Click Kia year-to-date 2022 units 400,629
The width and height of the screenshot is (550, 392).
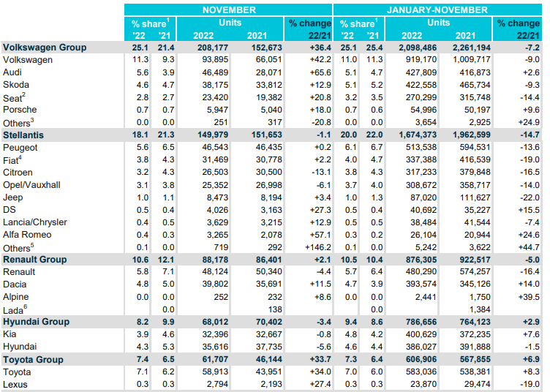pos(421,334)
